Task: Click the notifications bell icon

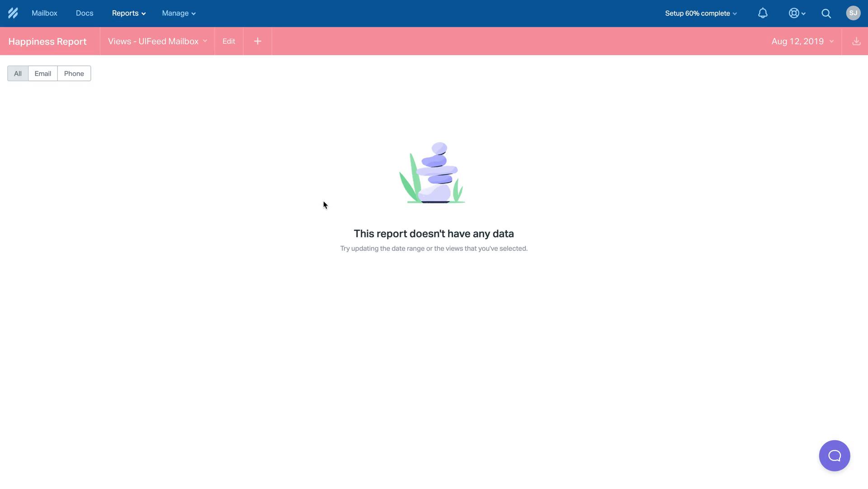Action: coord(763,13)
